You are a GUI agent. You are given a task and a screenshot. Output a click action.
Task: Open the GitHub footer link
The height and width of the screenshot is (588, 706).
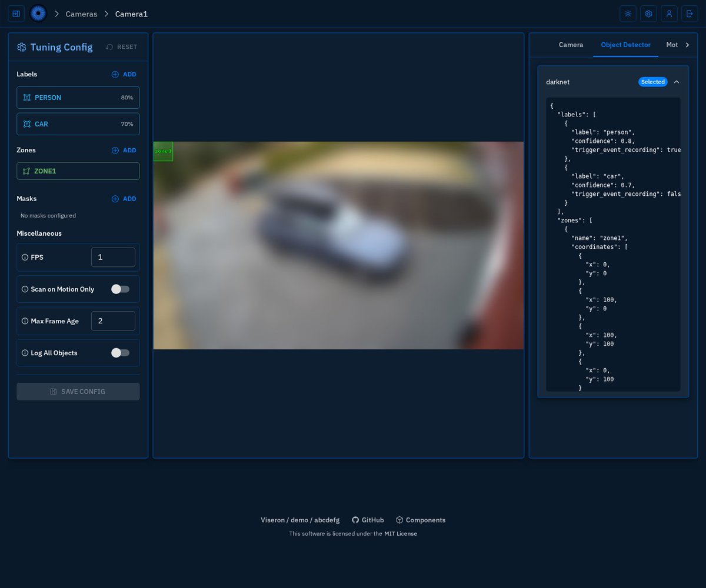tap(368, 520)
